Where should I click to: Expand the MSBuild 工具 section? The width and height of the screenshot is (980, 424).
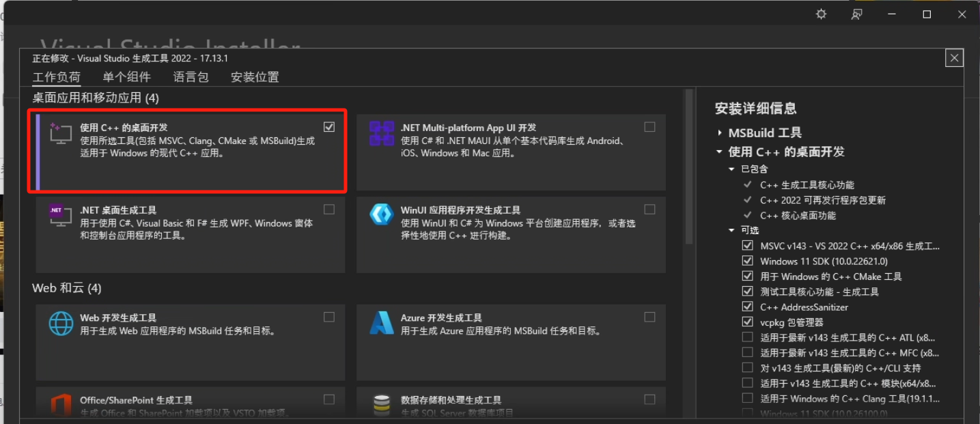[720, 133]
